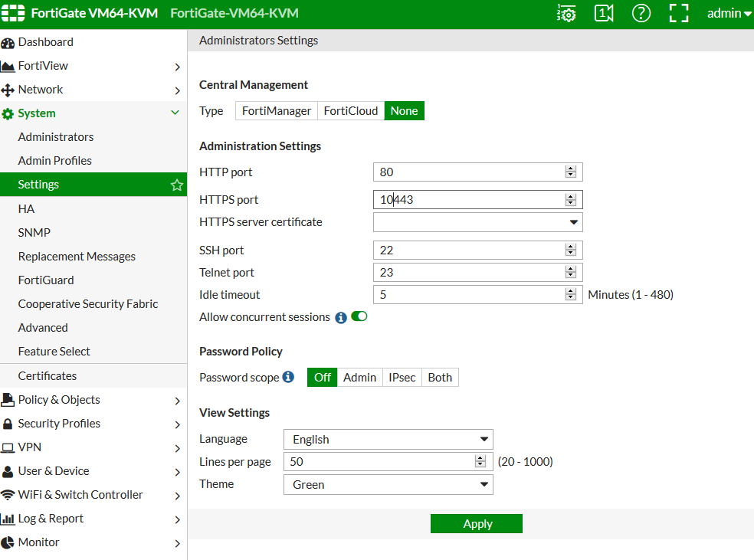The width and height of the screenshot is (754, 560).
Task: Expand Policy & Objects menu
Action: point(92,400)
